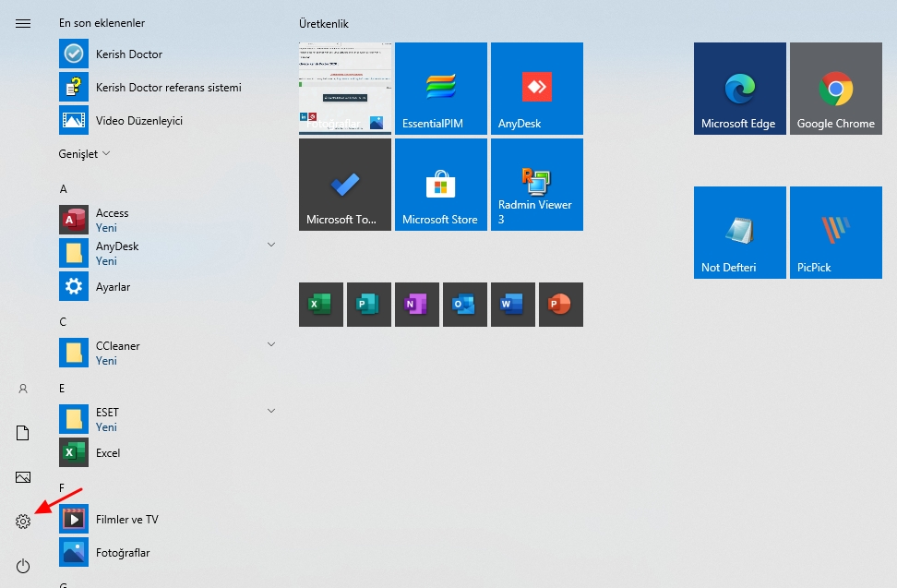
Task: Open the small Excel tile
Action: 321,305
